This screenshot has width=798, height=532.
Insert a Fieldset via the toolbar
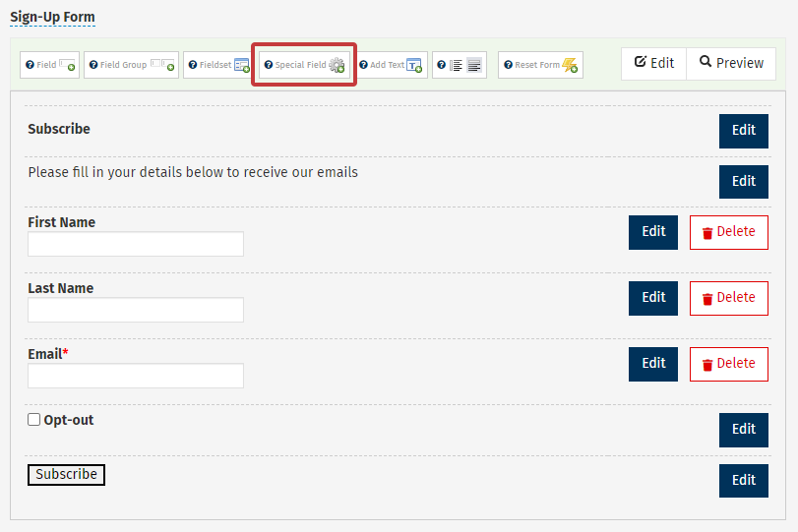[x=218, y=65]
